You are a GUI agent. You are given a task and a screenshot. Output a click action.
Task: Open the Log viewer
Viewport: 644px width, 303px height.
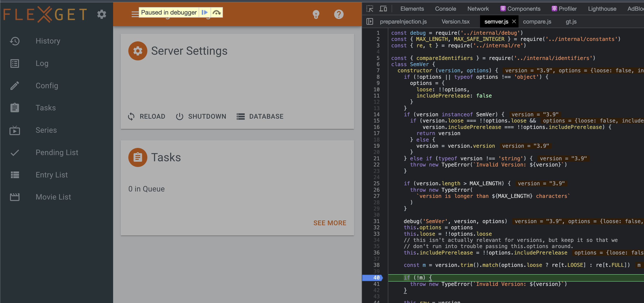[x=42, y=63]
